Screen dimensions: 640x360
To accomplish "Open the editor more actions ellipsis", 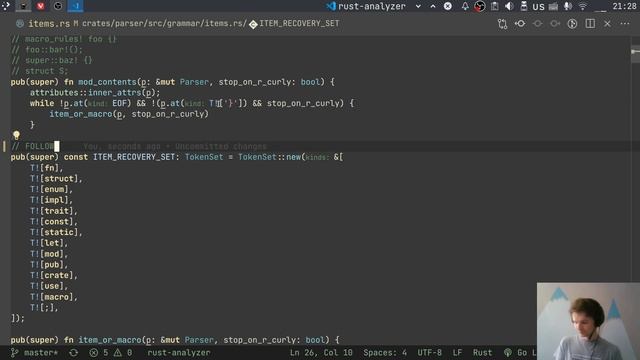I will click(624, 24).
